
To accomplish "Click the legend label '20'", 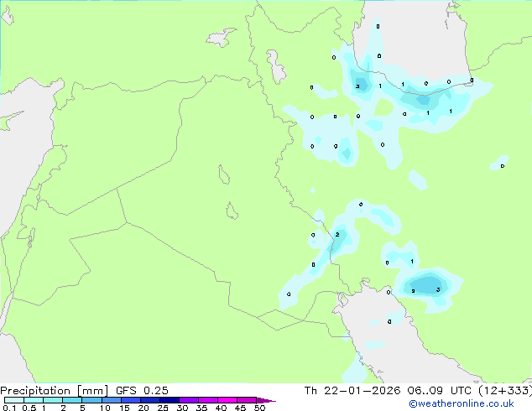I will tap(143, 408).
